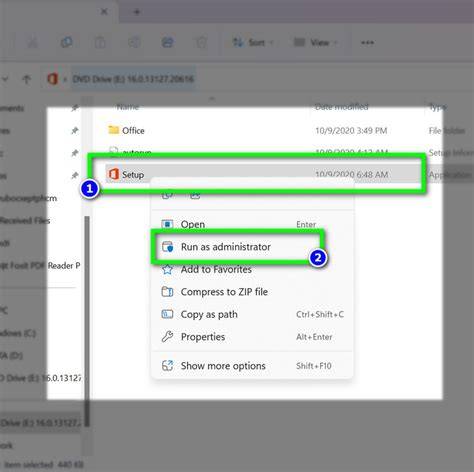
Task: Click the rename icon in toolbar
Action: [x=134, y=42]
